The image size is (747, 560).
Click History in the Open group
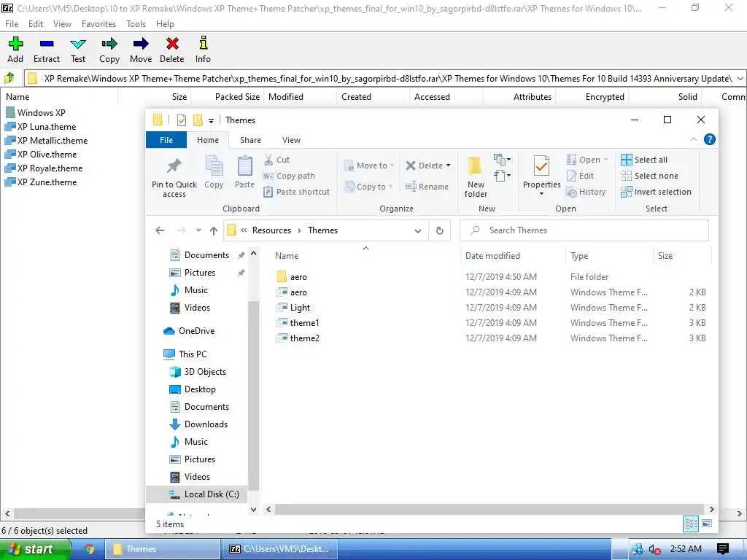click(x=586, y=192)
